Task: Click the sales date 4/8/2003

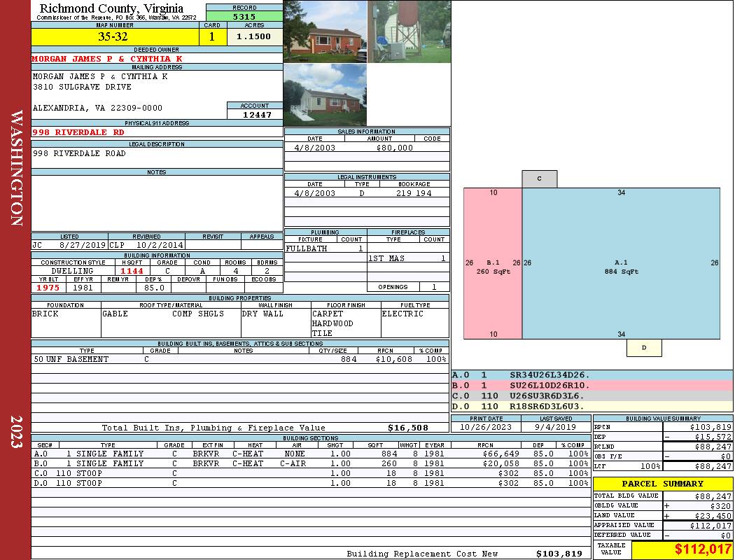Action: point(314,148)
